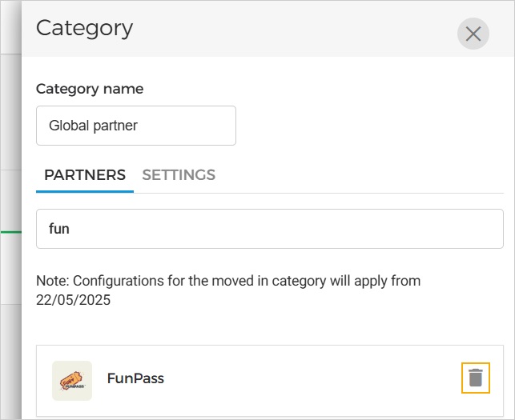
Task: Click the "Category name" field label
Action: click(x=90, y=89)
